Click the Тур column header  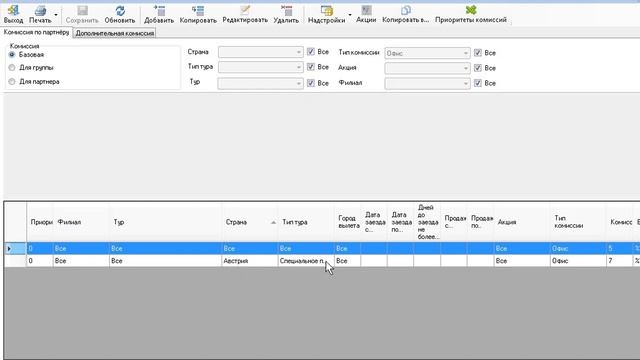[x=166, y=222]
